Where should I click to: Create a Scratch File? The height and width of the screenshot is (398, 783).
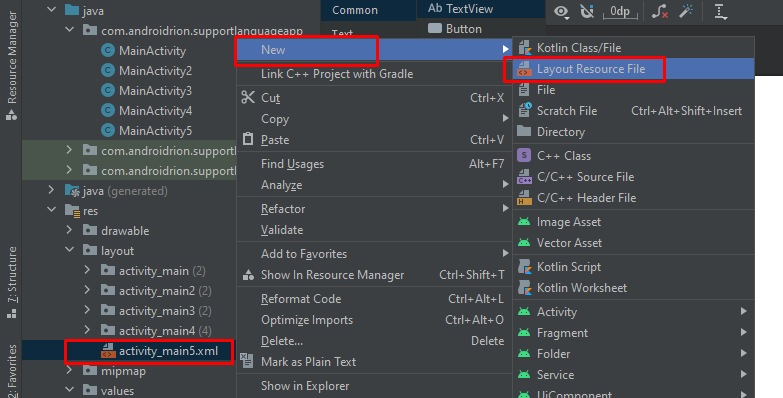coord(633,111)
